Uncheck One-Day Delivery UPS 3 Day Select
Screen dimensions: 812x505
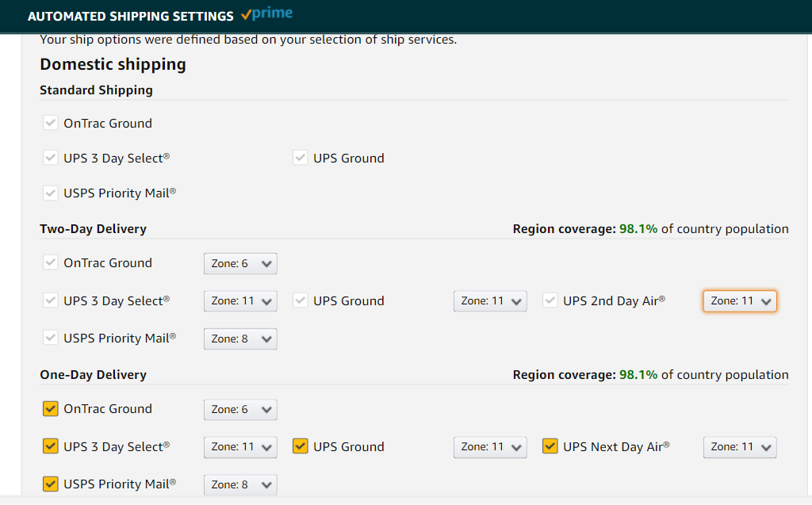click(x=50, y=446)
